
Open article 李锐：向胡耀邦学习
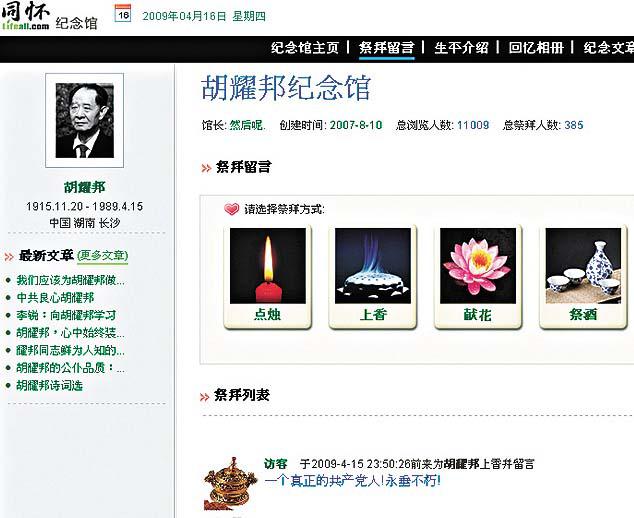[x=66, y=315]
